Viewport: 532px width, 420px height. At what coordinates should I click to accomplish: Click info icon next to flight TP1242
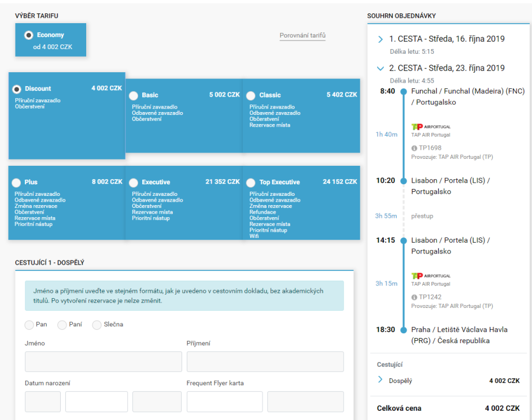(x=414, y=296)
